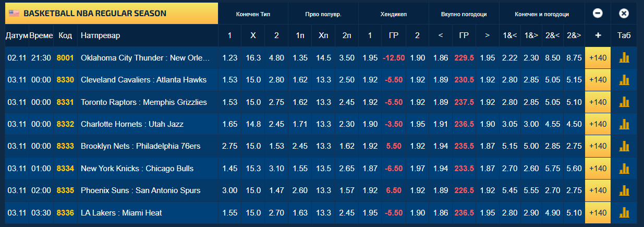This screenshot has width=644, height=227.
Task: Open stats chart for New York Knicks match
Action: (x=624, y=169)
